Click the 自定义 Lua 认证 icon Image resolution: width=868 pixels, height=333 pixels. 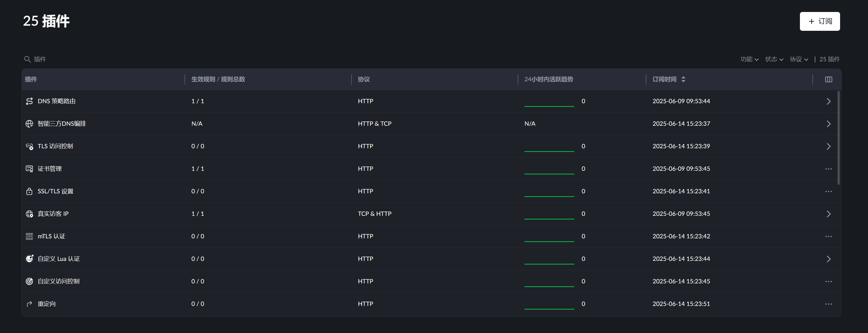29,259
